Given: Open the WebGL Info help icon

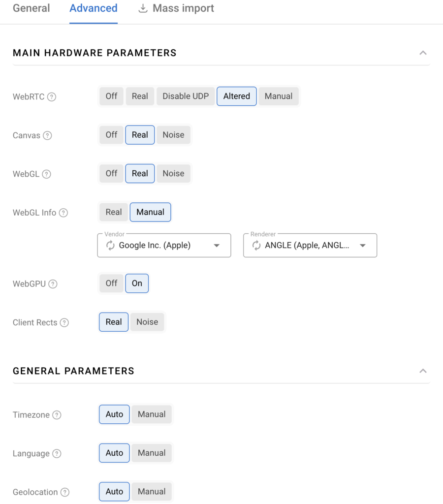Looking at the screenshot, I should pos(63,213).
